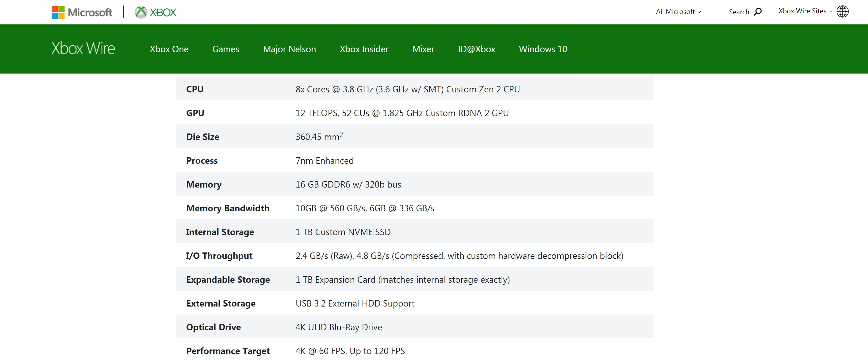Select the GPU row label

point(195,113)
